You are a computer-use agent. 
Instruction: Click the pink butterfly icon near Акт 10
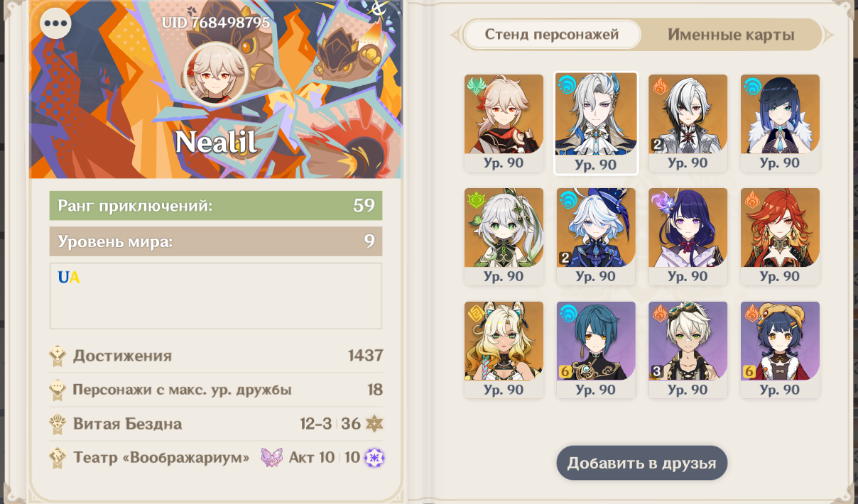[x=272, y=457]
